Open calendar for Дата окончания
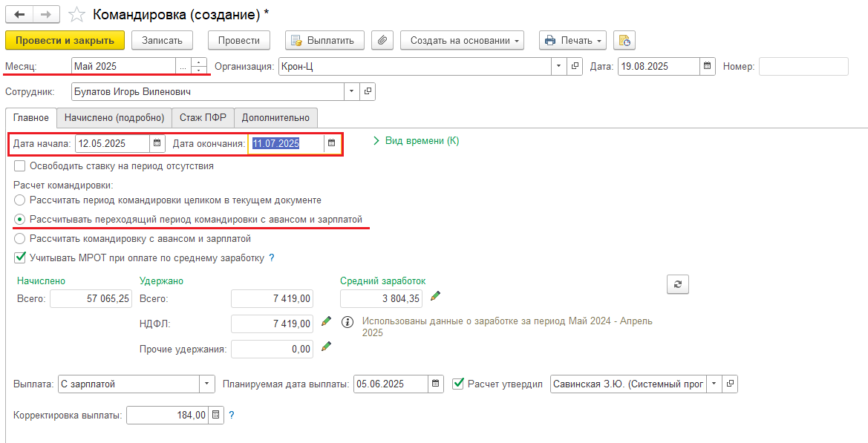The width and height of the screenshot is (868, 443). pos(331,143)
